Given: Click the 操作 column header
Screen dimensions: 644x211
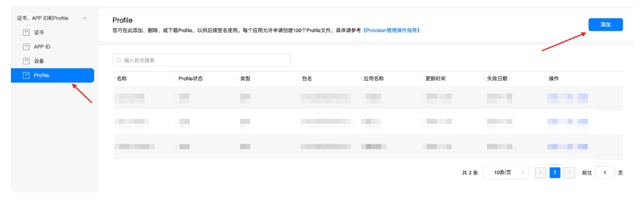Looking at the screenshot, I should click(x=554, y=79).
